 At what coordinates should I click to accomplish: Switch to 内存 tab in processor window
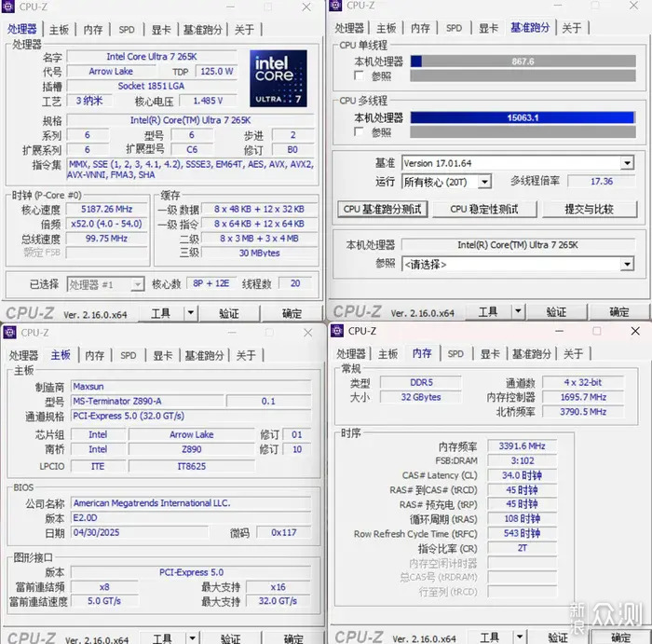click(93, 30)
